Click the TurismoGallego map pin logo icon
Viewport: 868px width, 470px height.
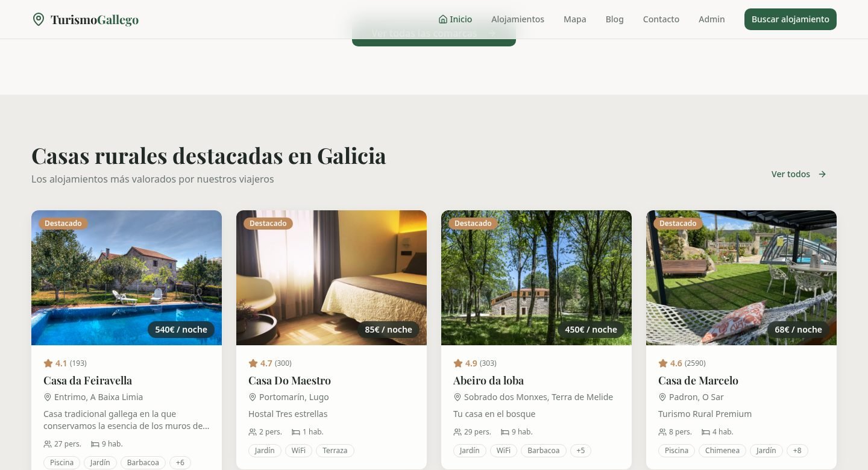(x=39, y=19)
